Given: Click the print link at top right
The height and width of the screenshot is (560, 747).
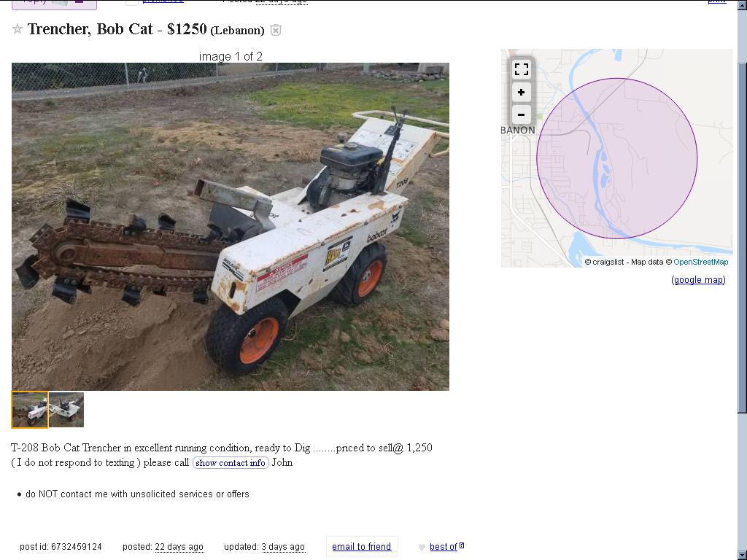Looking at the screenshot, I should pos(716,1).
